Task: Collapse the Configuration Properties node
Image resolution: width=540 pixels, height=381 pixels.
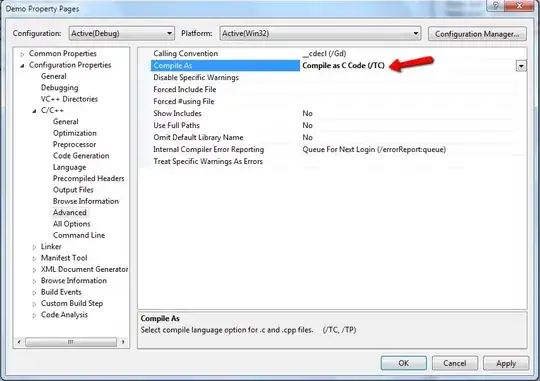Action: 22,65
